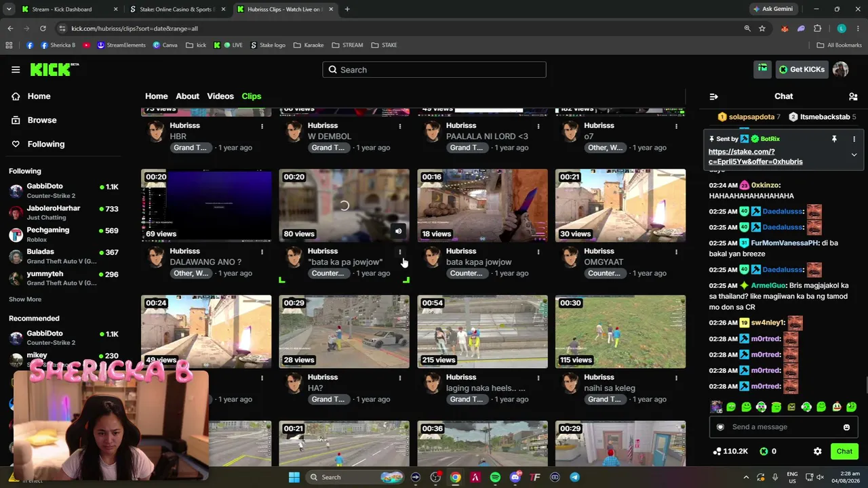Click the Get KICKs button
This screenshot has height=488, width=868.
802,69
